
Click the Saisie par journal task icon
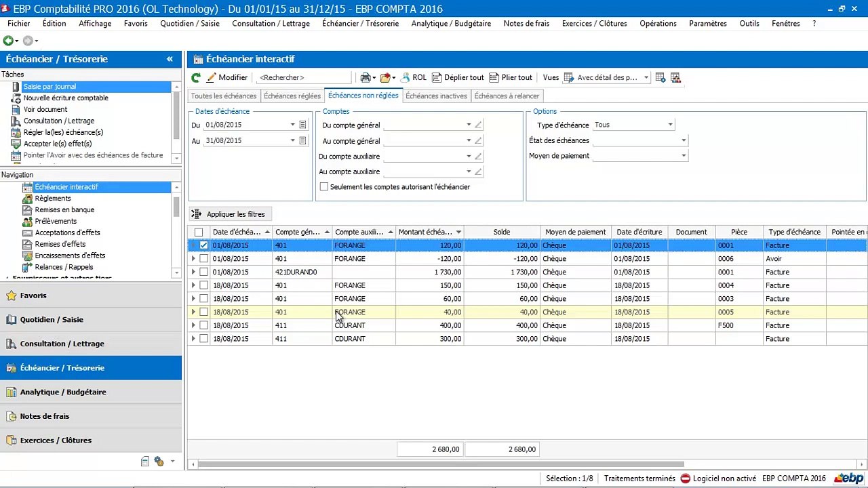coord(16,87)
